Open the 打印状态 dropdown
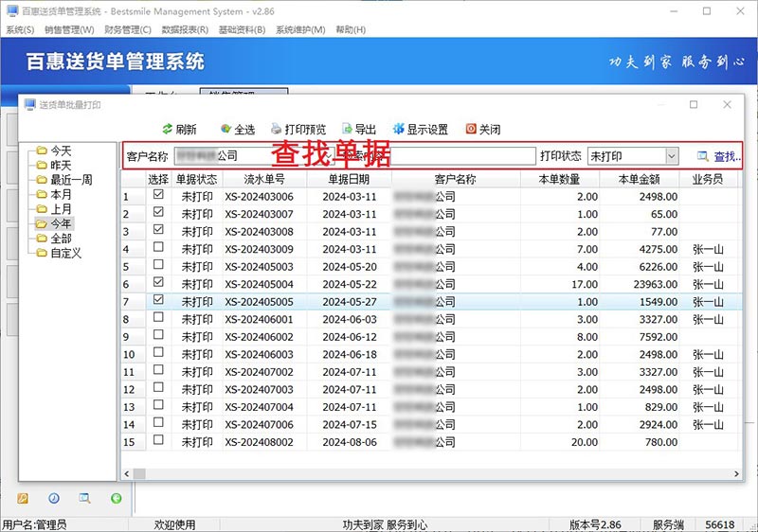Viewport: 758px width, 532px height. pos(671,156)
